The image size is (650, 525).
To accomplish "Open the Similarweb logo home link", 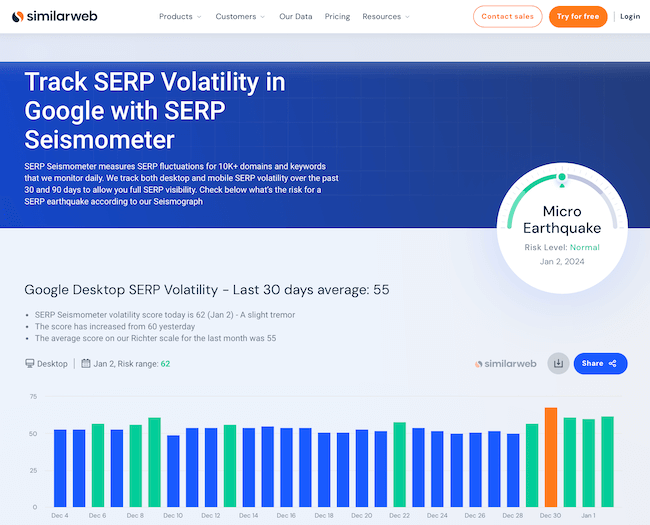I will (x=55, y=17).
